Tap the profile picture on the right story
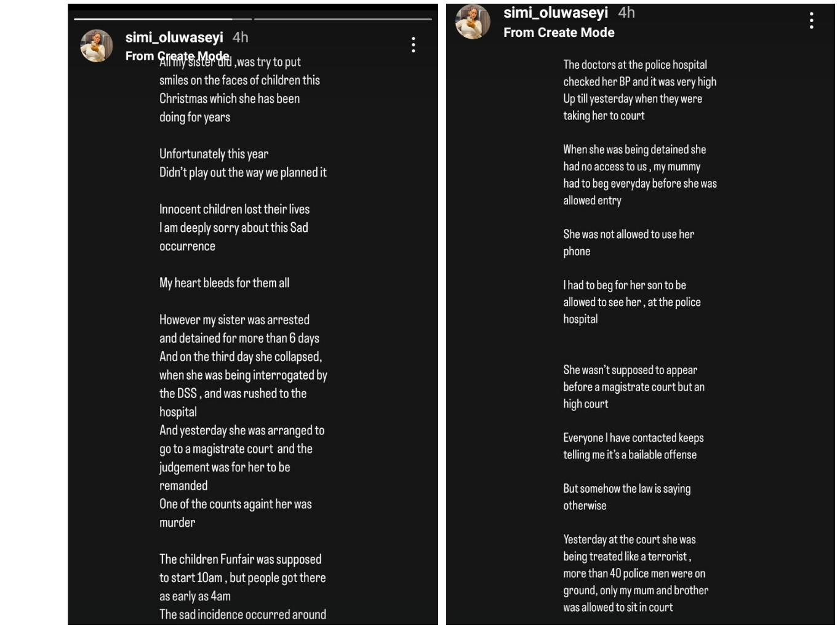The height and width of the screenshot is (630, 840). [473, 22]
